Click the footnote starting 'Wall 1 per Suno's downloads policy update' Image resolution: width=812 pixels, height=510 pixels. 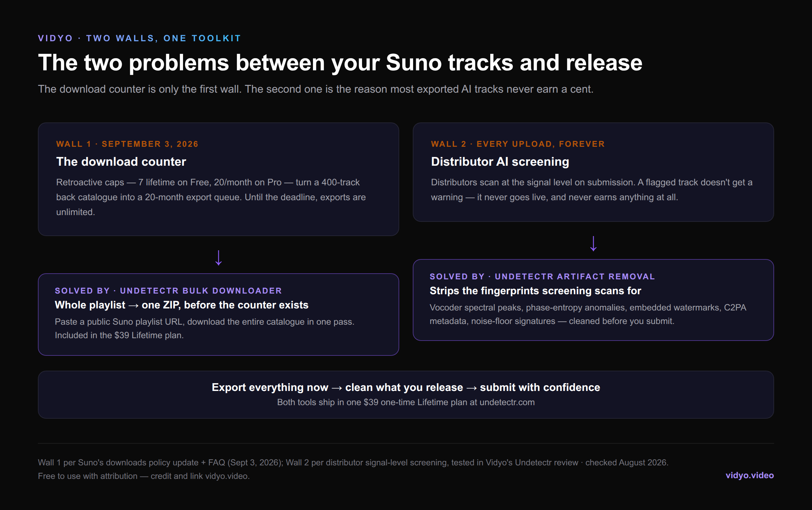click(353, 462)
